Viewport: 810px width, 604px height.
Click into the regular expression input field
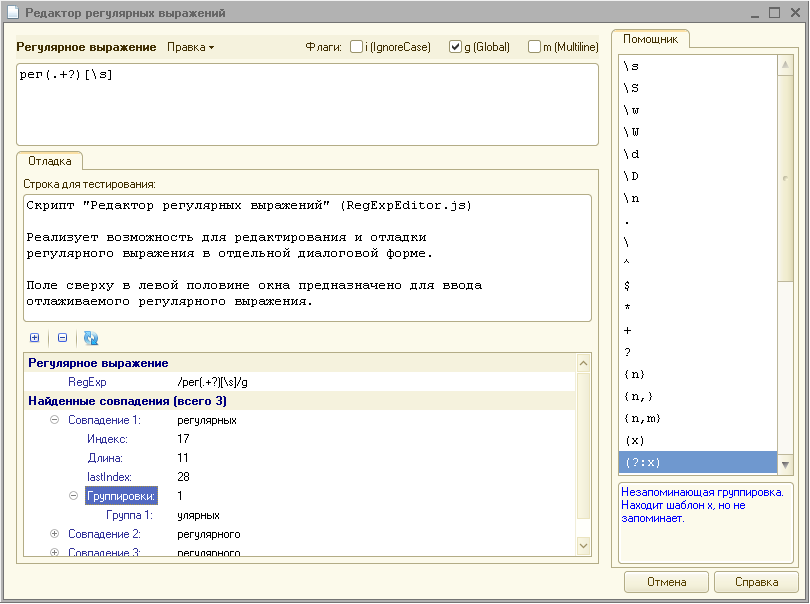coord(307,104)
